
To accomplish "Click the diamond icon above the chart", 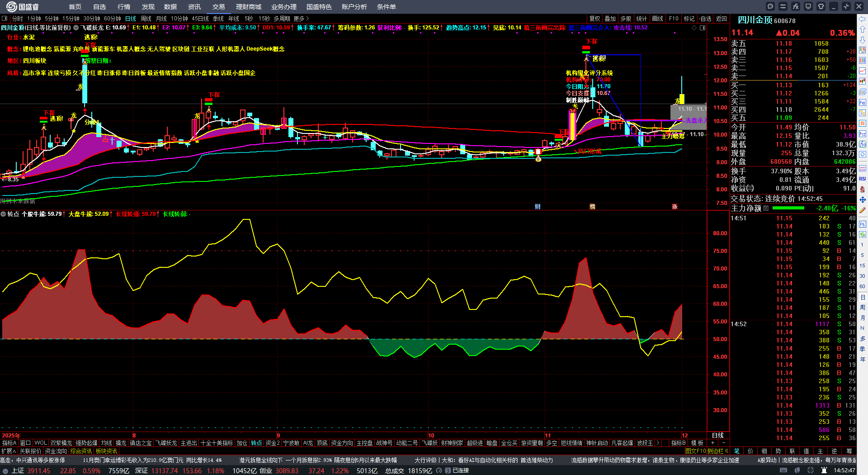I will [x=694, y=28].
